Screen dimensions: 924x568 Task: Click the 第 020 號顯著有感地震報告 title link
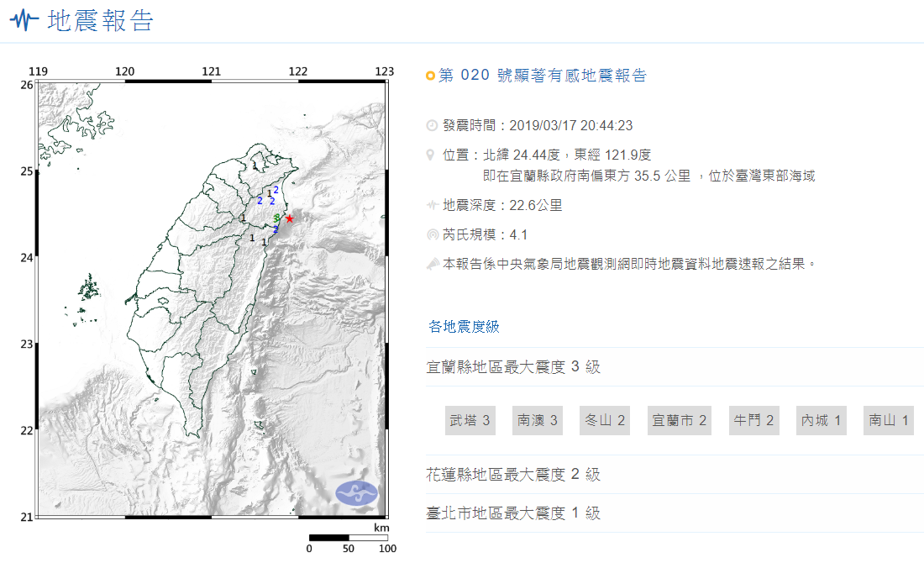click(x=543, y=76)
